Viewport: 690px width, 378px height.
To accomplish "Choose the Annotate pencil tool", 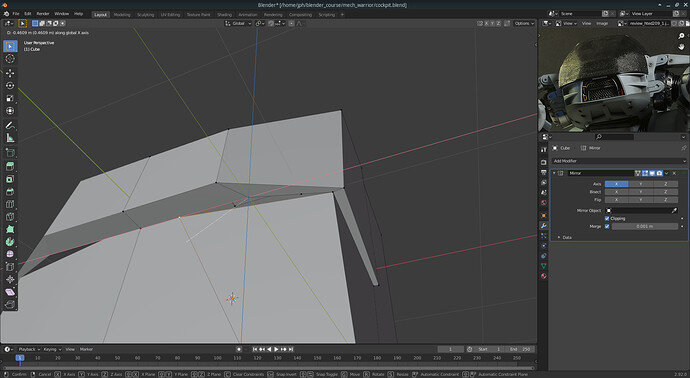I will click(10, 125).
